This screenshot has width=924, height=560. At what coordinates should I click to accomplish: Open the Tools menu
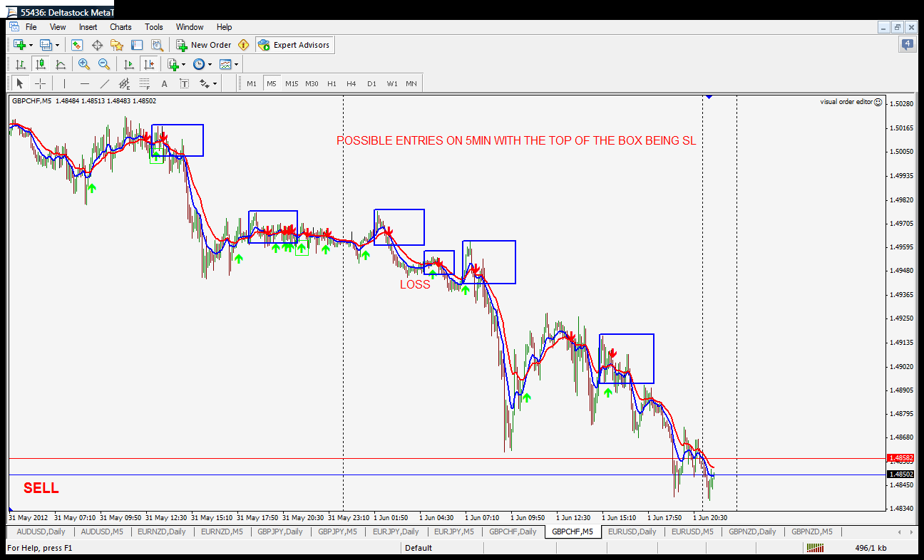154,27
